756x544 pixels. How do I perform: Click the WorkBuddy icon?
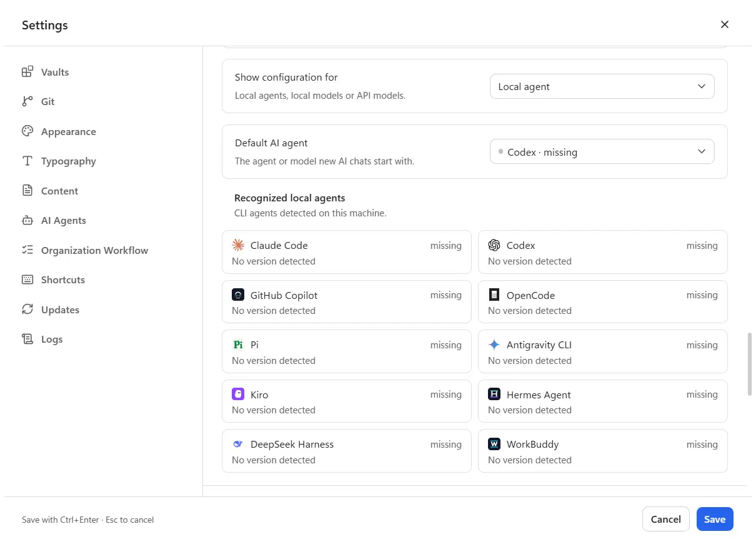coord(494,444)
